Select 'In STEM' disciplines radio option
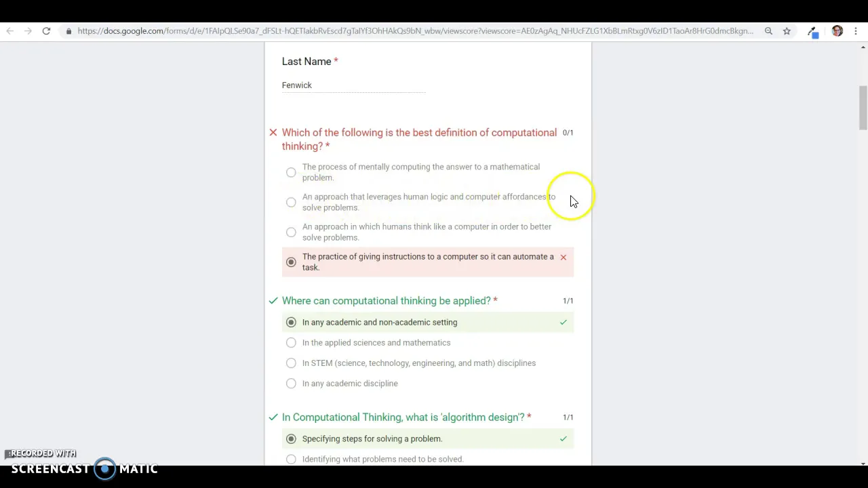Viewport: 868px width, 488px height. 291,363
